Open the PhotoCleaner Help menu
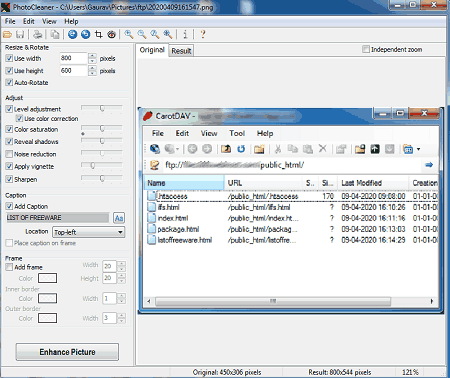Image resolution: width=450 pixels, height=378 pixels. point(71,21)
